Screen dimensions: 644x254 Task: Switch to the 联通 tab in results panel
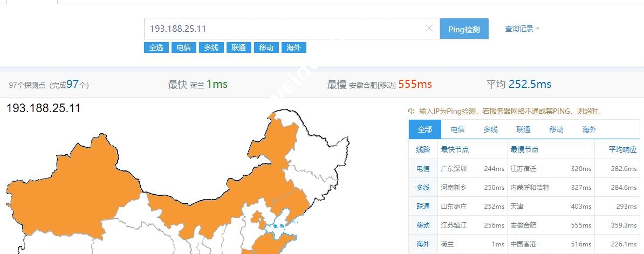click(523, 129)
